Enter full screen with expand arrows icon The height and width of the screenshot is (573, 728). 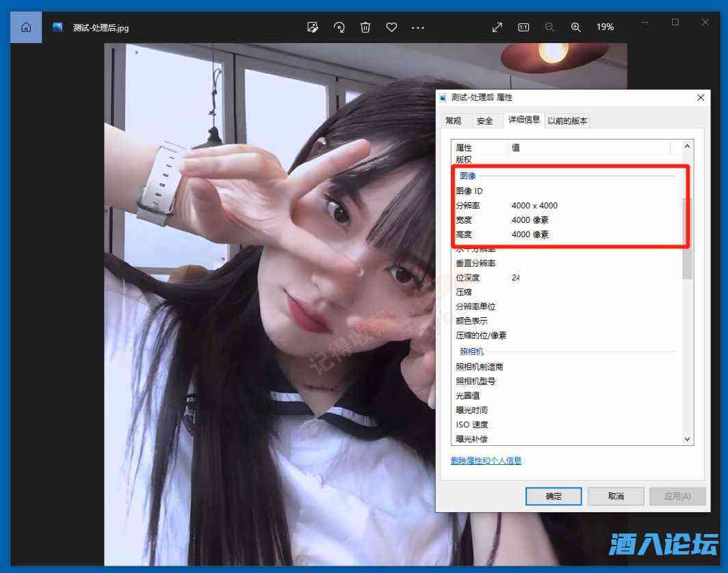coord(497,27)
